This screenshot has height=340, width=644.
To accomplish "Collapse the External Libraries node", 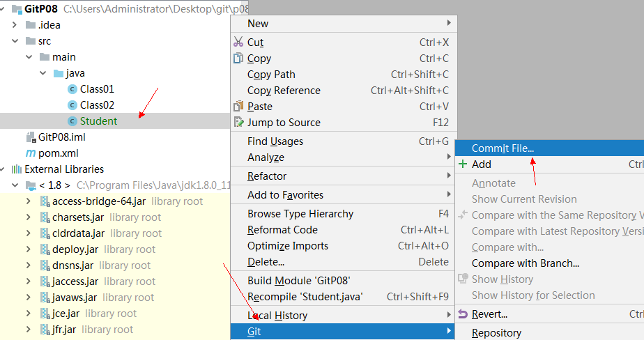I will [5, 169].
